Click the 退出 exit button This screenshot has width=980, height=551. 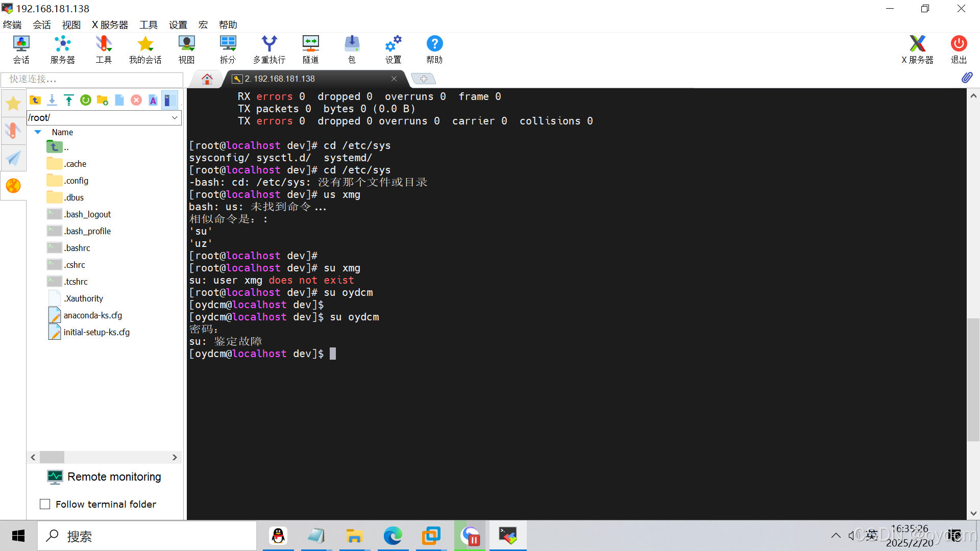pyautogui.click(x=958, y=49)
